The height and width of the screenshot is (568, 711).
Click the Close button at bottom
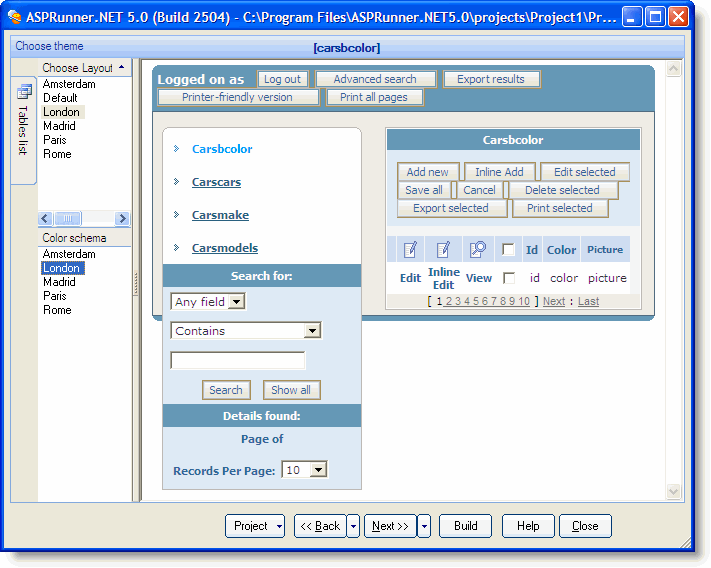585,526
